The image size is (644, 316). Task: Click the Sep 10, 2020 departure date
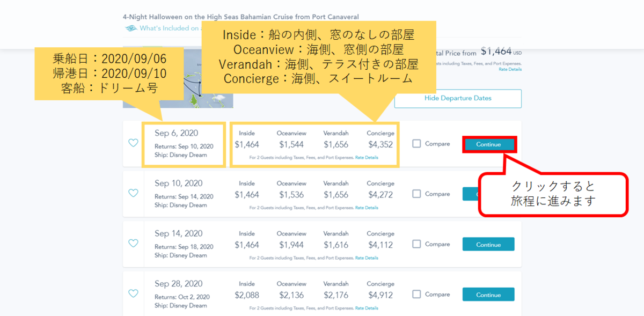(179, 183)
